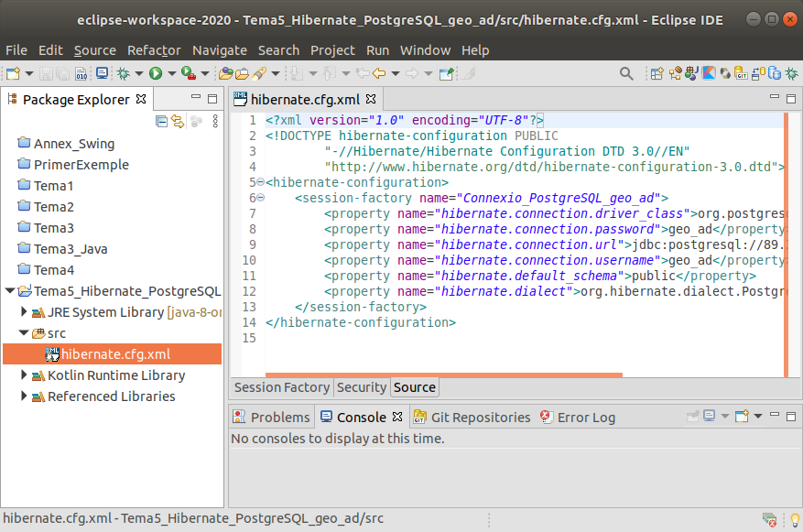This screenshot has width=803, height=532.
Task: Open the external tools dropdown arrow
Action: tap(205, 74)
